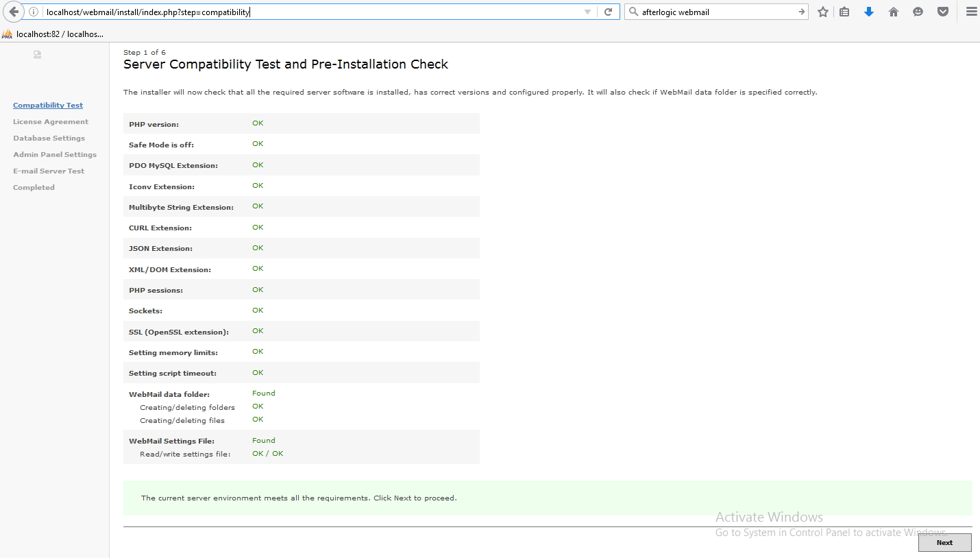Click Safe Mode is off label
Screen dimensions: 980x558
tap(161, 145)
